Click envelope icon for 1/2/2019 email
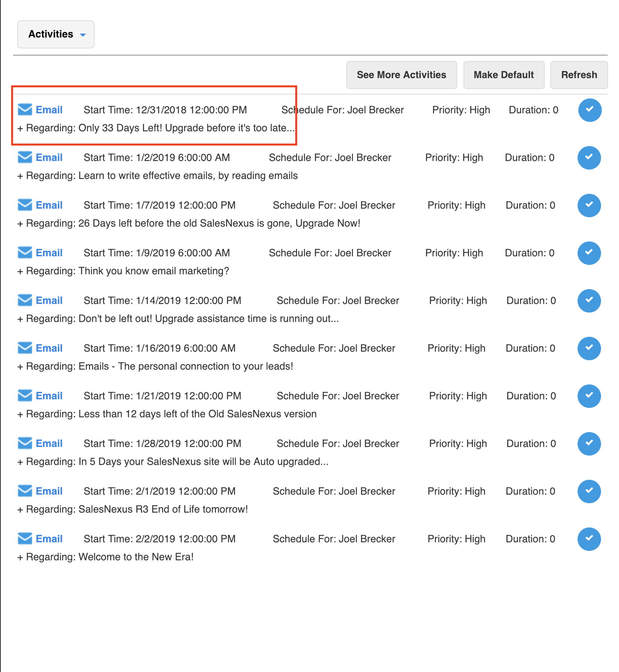Image resolution: width=619 pixels, height=672 pixels. point(25,157)
